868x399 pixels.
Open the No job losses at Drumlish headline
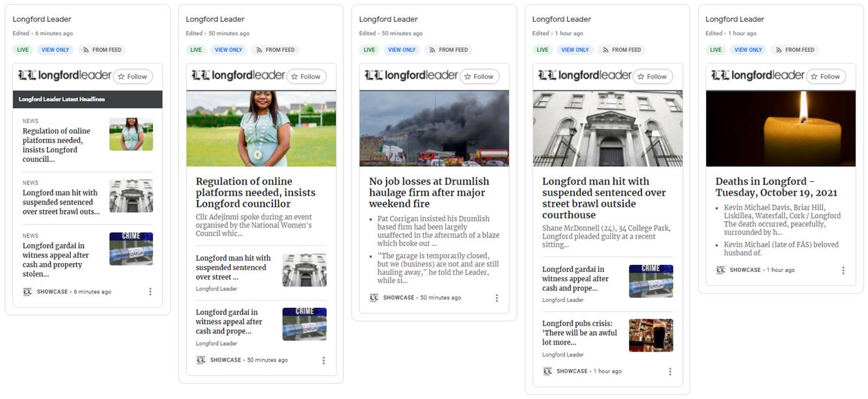430,193
